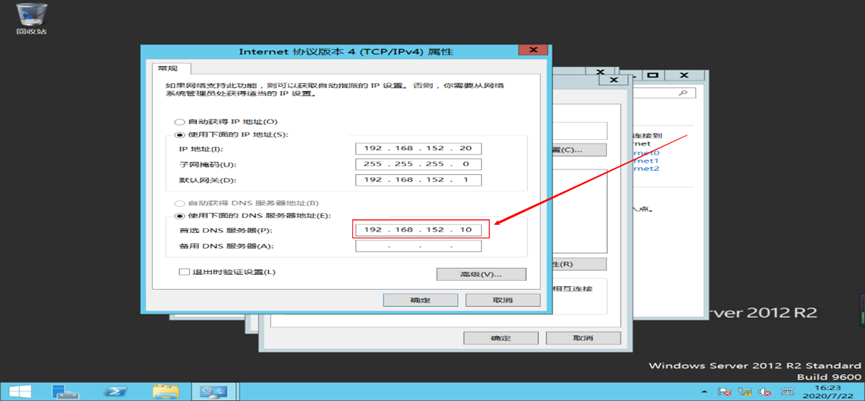Click the empty alternate DNS server field
The height and width of the screenshot is (401, 865).
tap(418, 246)
